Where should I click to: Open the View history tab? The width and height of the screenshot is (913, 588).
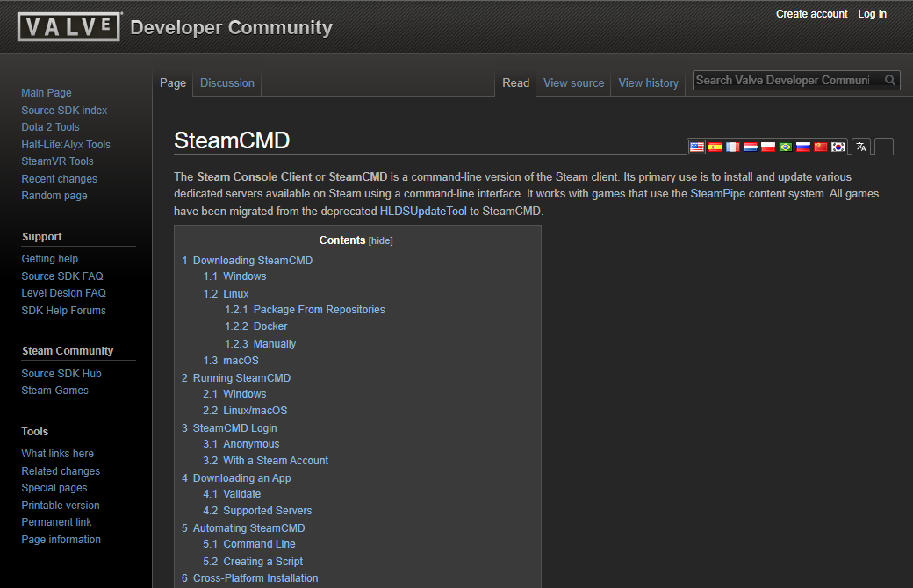(648, 83)
